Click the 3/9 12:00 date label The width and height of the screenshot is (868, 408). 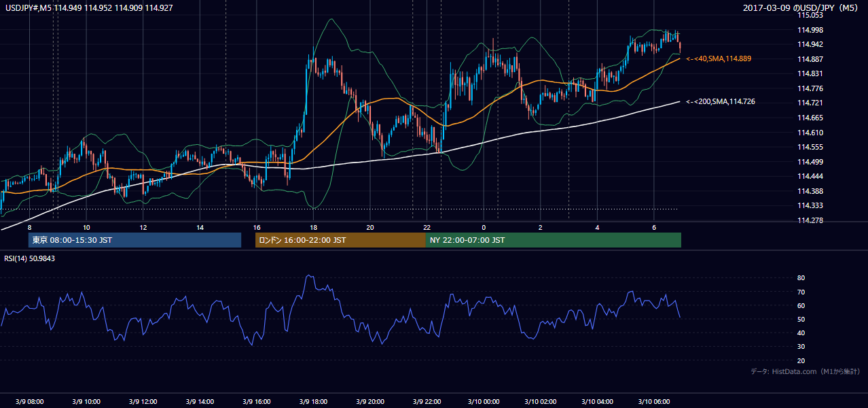143,401
